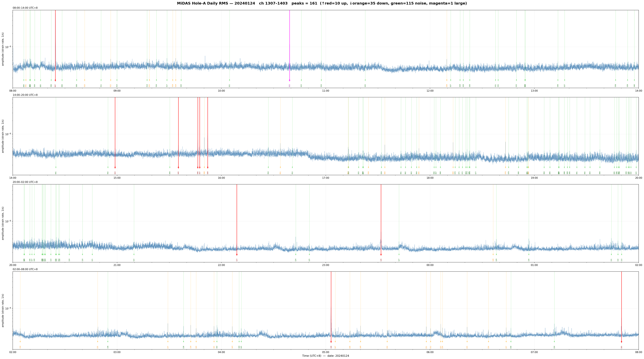
Task: Click orange marker 150
Action: pyautogui.click(x=387, y=342)
